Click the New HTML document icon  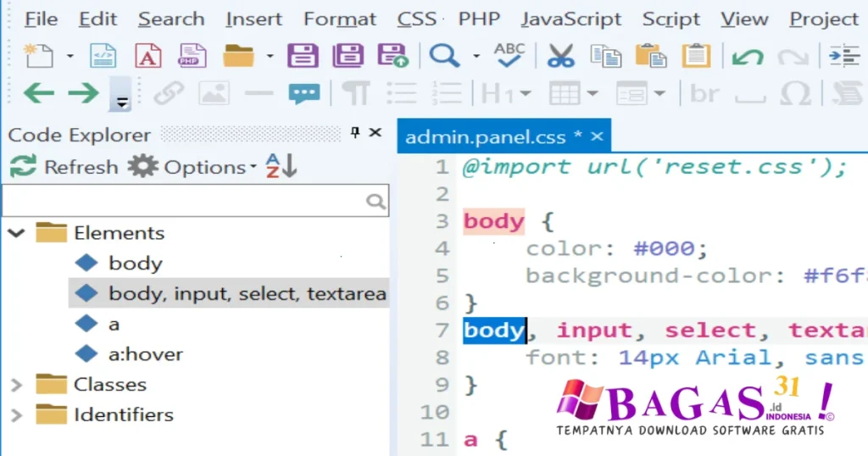click(103, 57)
